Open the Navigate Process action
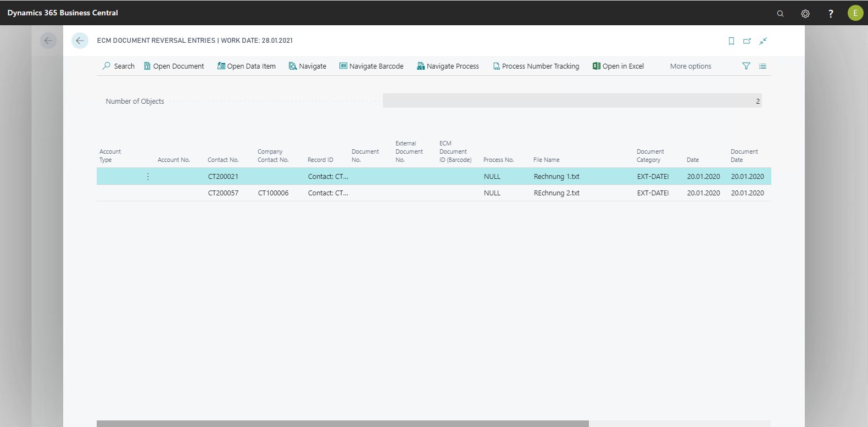The image size is (868, 427). click(x=448, y=66)
